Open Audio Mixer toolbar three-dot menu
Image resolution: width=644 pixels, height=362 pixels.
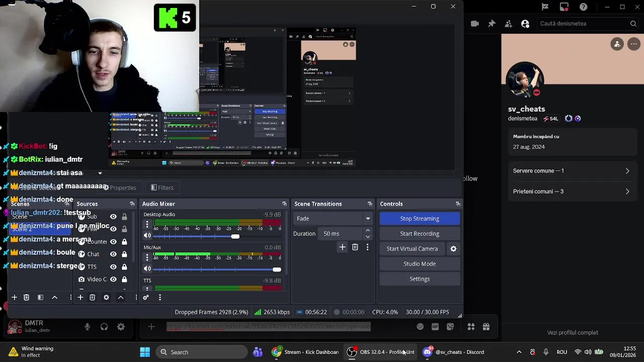[x=159, y=298]
